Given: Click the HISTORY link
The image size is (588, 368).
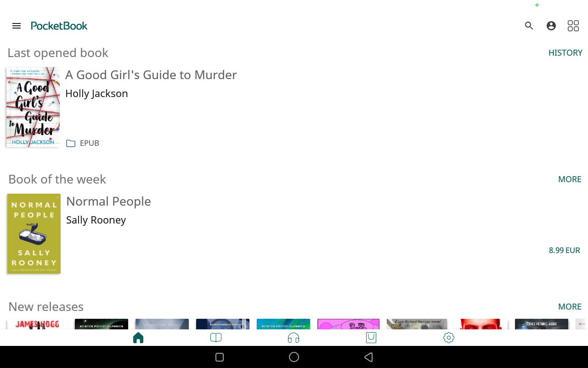Looking at the screenshot, I should [565, 53].
